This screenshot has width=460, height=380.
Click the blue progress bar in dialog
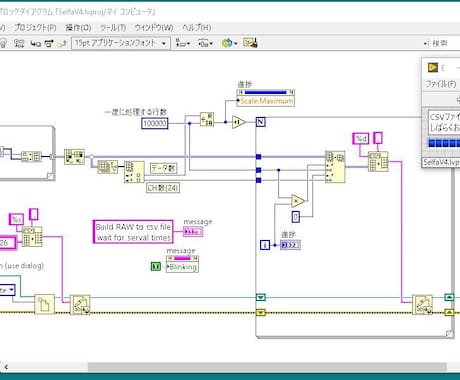[444, 144]
